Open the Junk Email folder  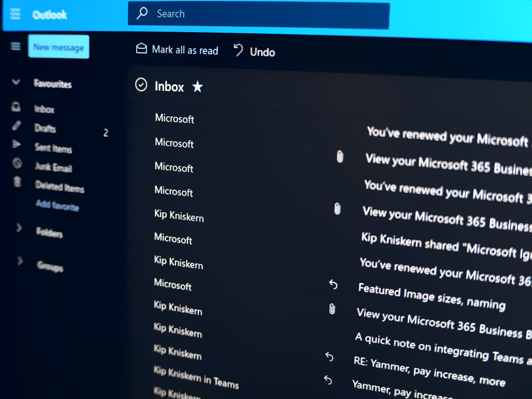(x=54, y=167)
